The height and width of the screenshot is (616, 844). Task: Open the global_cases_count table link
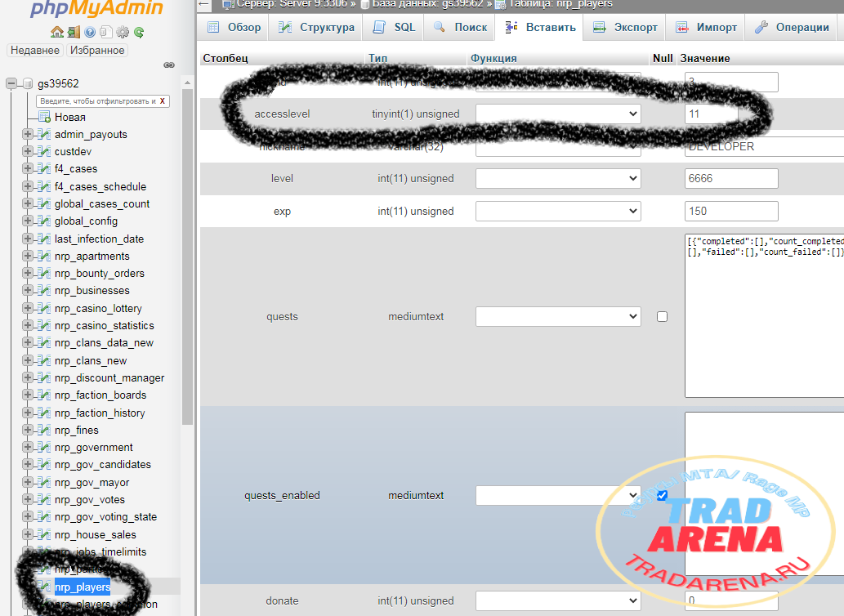point(102,204)
